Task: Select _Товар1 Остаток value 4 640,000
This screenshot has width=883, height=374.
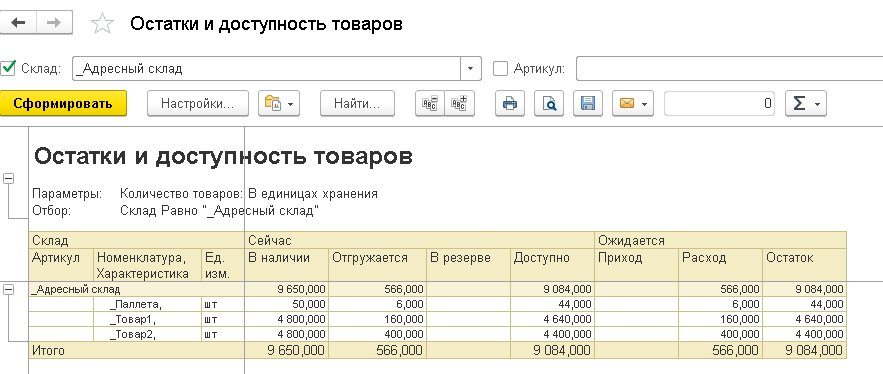Action: (804, 319)
